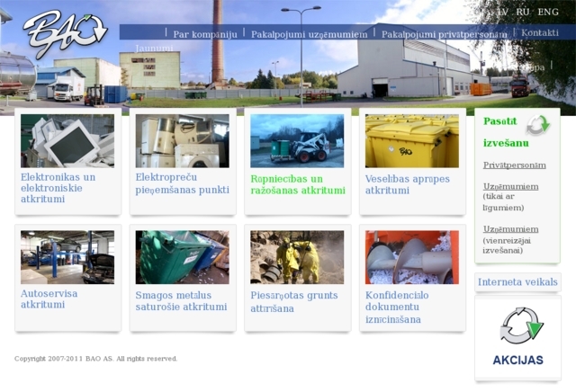
Task: Open the car service garage image
Action: (67, 257)
